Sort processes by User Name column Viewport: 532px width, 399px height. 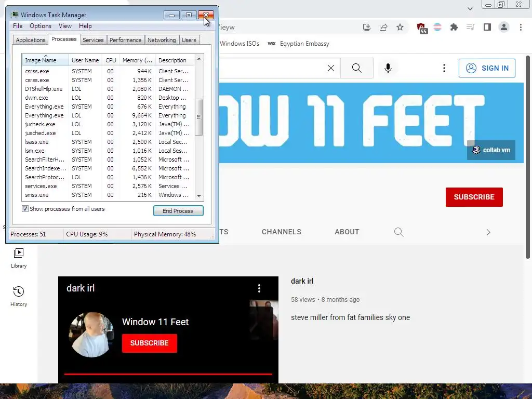(85, 60)
